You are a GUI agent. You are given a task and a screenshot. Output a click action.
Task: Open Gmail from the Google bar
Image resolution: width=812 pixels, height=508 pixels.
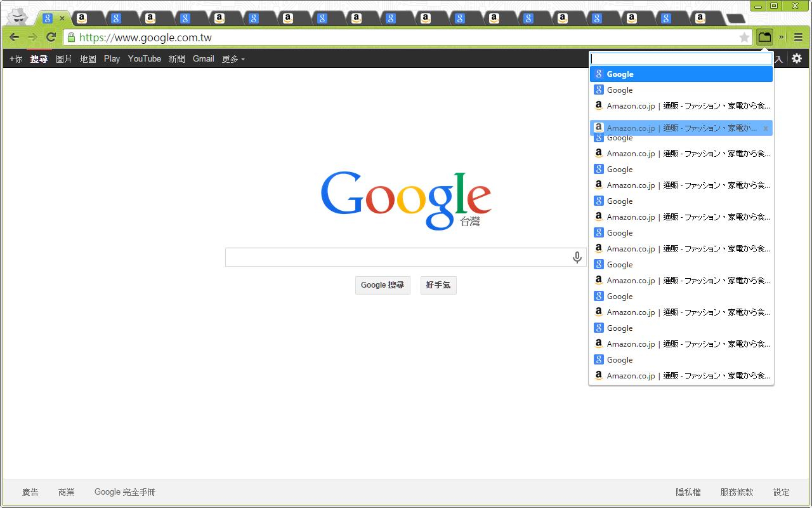[x=204, y=59]
